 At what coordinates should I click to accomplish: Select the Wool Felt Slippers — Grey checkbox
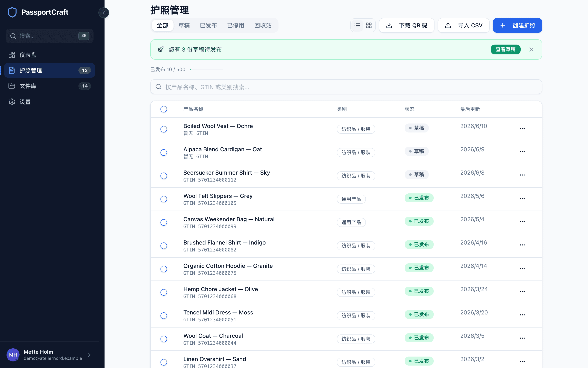click(x=164, y=199)
